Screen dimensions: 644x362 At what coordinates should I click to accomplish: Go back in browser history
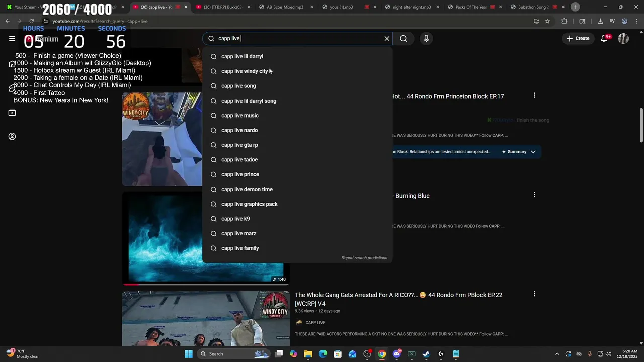(x=7, y=21)
